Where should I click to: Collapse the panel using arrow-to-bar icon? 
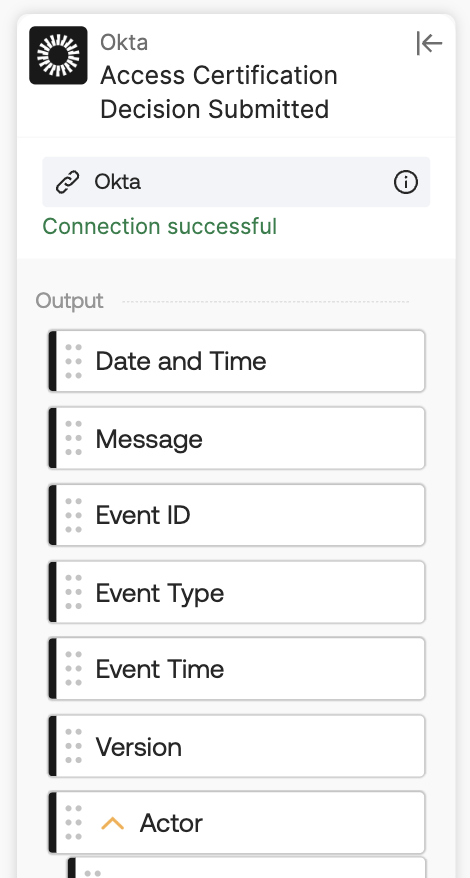pos(430,43)
